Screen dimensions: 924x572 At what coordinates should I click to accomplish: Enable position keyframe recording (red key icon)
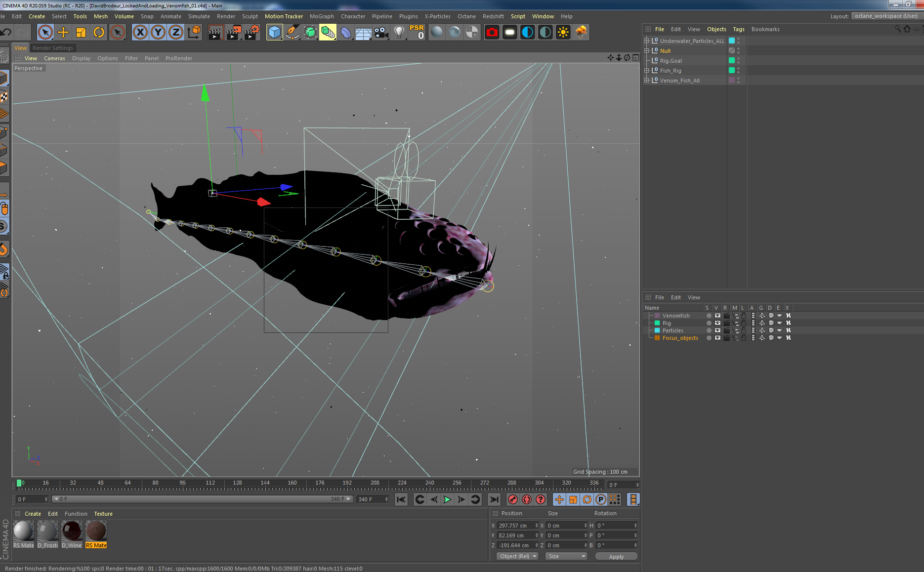tap(512, 499)
